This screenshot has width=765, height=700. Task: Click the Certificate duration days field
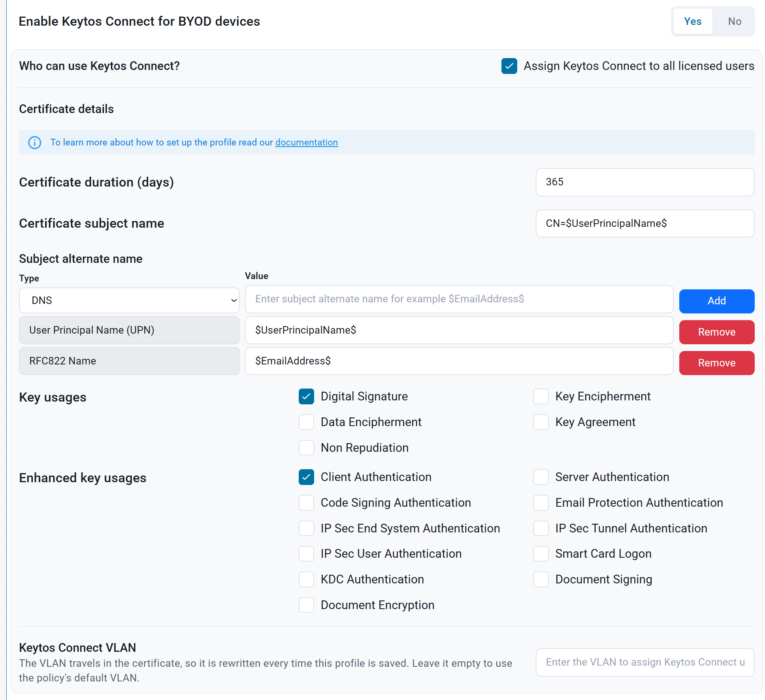645,182
